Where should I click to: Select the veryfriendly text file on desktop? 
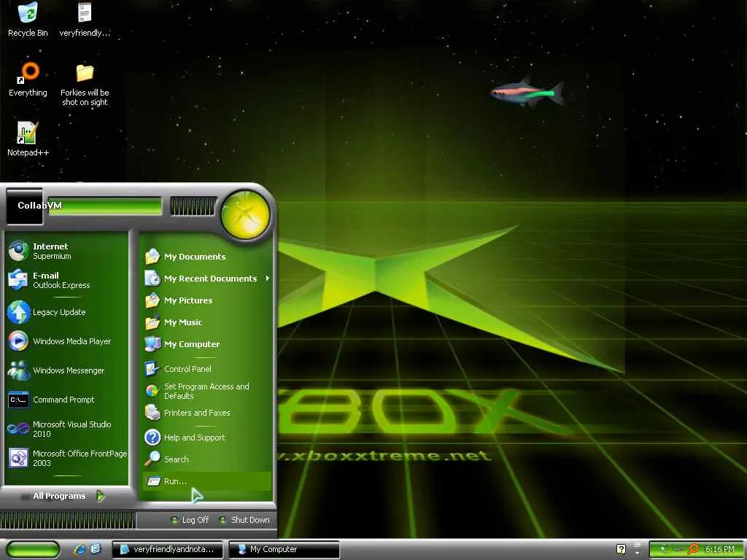coord(85,20)
